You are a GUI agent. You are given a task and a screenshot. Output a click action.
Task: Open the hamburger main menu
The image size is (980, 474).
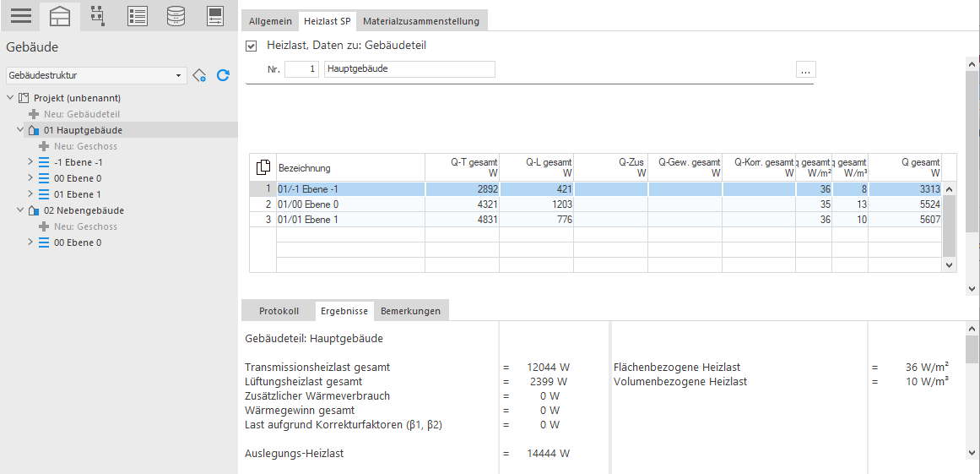(20, 16)
